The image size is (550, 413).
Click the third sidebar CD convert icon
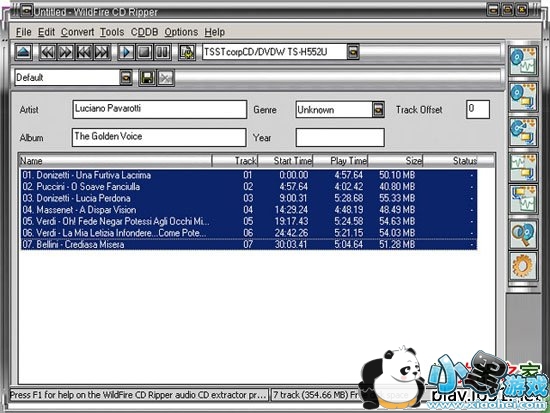tap(523, 132)
